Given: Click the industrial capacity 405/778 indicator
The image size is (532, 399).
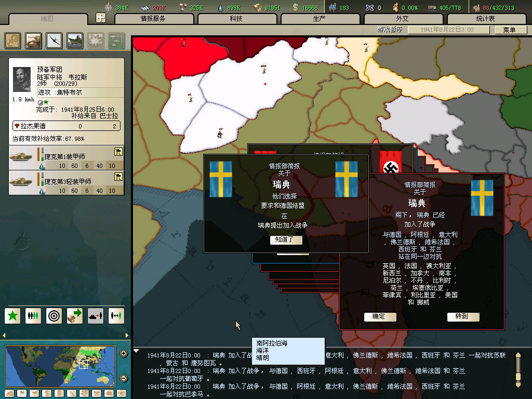Looking at the screenshot, I should click(x=445, y=7).
